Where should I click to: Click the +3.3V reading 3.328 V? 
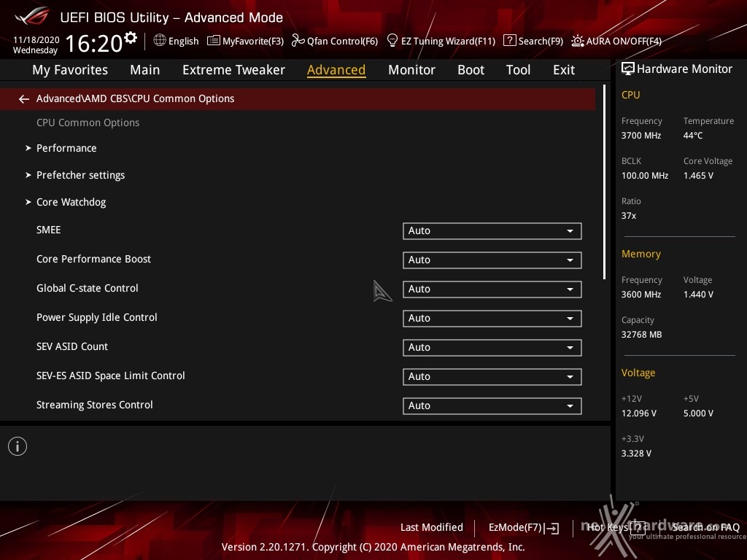[636, 454]
